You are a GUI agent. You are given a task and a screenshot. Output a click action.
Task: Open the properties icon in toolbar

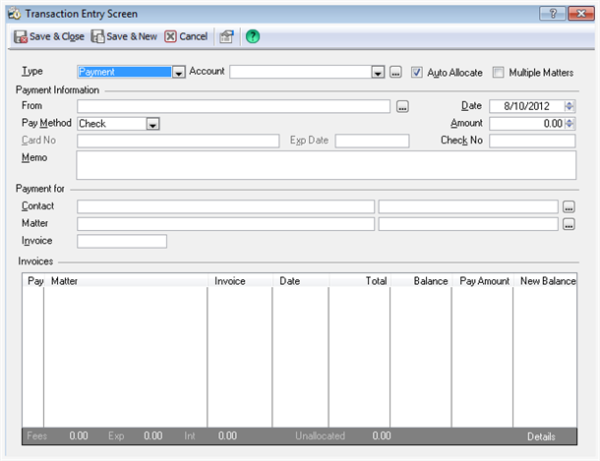point(227,37)
